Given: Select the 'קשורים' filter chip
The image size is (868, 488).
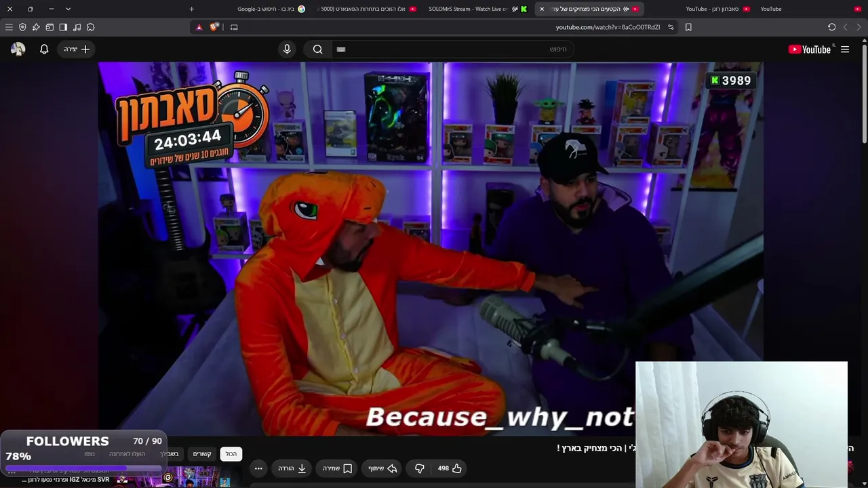Looking at the screenshot, I should click(202, 453).
